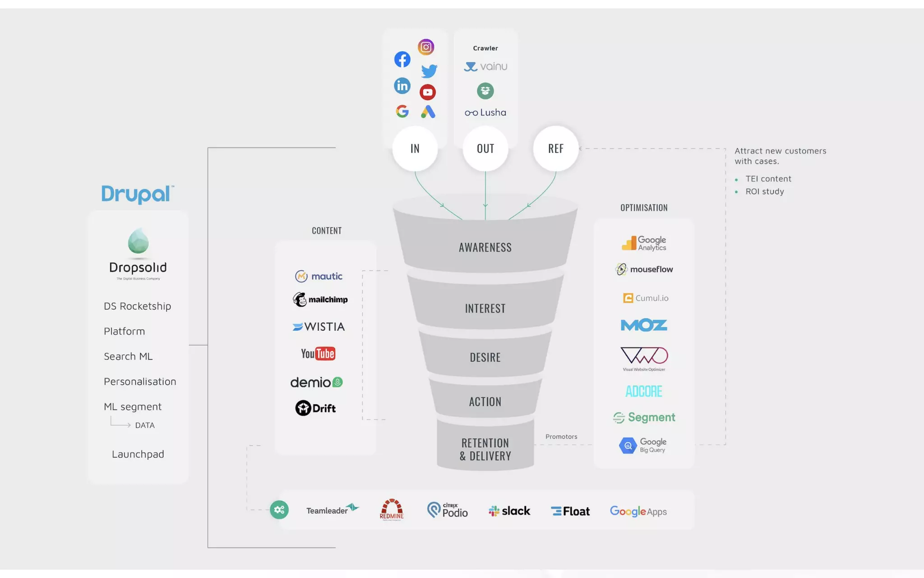Click the Slack logo

[x=509, y=511]
